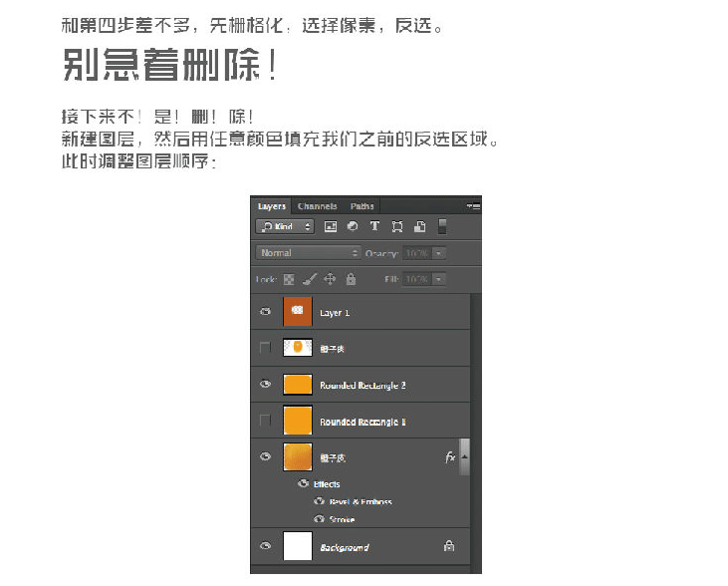Screen dimensions: 728x586
Task: Click the Background layer lock icon
Action: pos(449,546)
